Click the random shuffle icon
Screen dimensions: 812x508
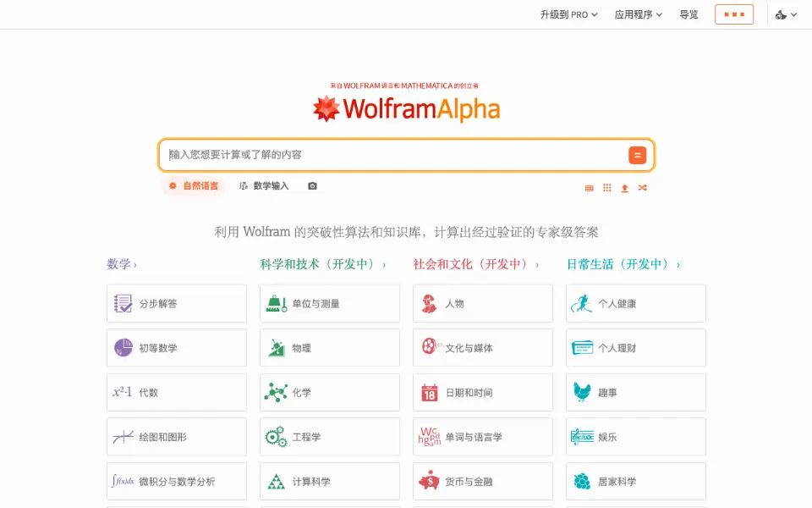tap(643, 188)
